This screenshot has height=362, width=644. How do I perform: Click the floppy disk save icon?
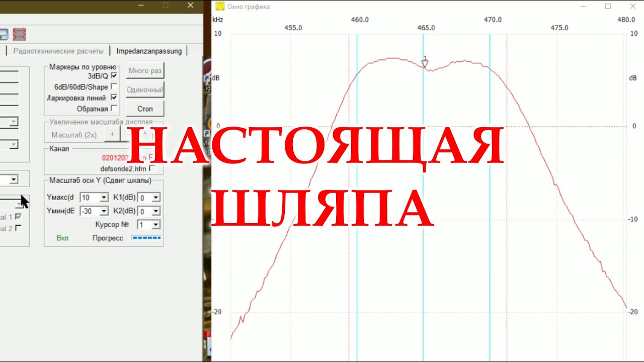[4, 35]
